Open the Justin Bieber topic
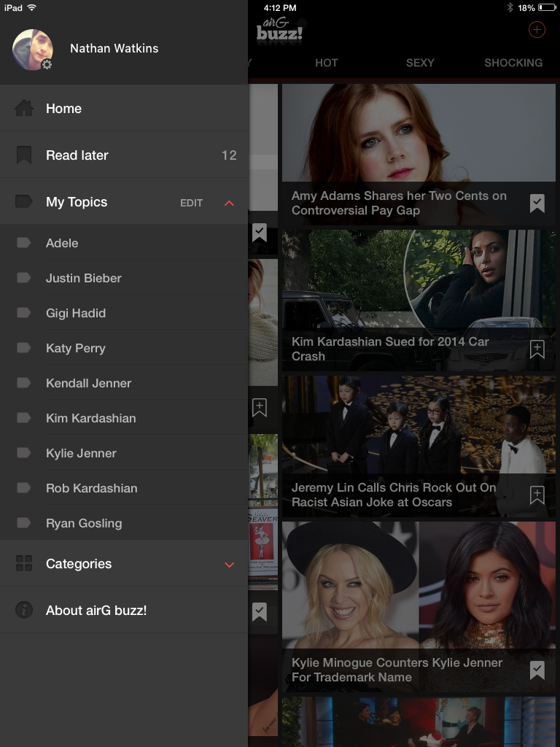Image resolution: width=560 pixels, height=747 pixels. click(x=124, y=278)
